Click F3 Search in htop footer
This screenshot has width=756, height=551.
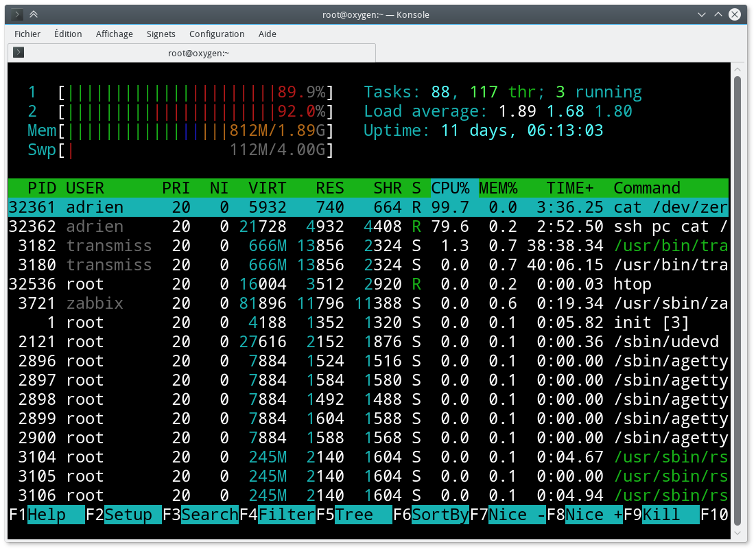[x=200, y=515]
